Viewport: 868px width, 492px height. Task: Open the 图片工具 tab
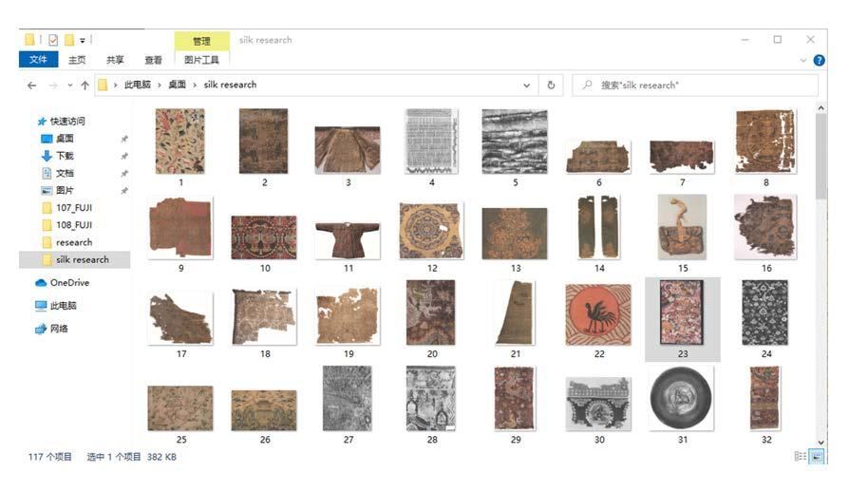201,60
